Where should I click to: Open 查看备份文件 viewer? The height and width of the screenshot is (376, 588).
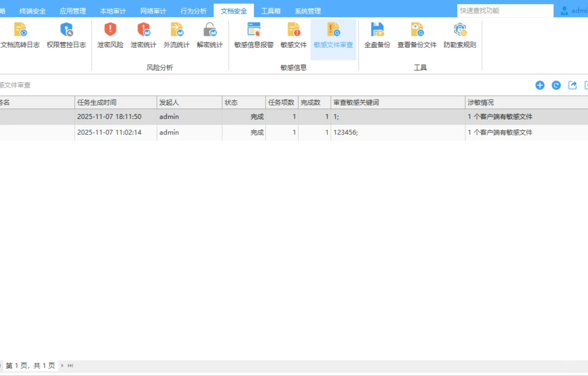coord(417,34)
